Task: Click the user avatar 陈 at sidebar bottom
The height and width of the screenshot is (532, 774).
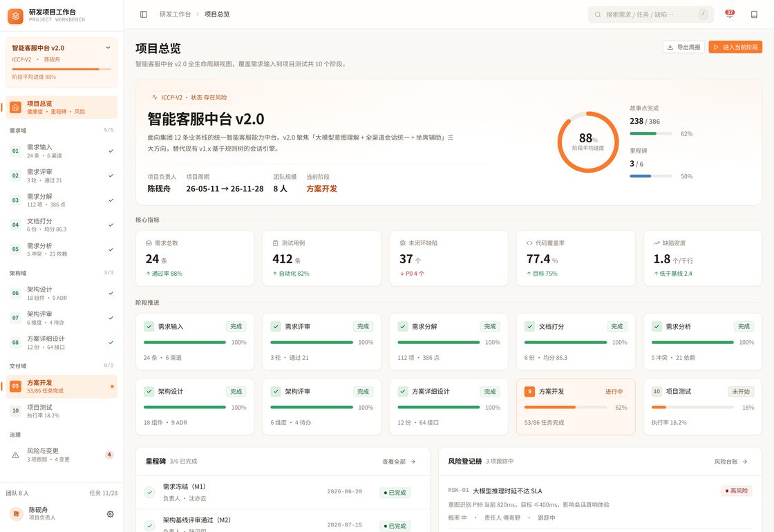Action: pyautogui.click(x=17, y=514)
